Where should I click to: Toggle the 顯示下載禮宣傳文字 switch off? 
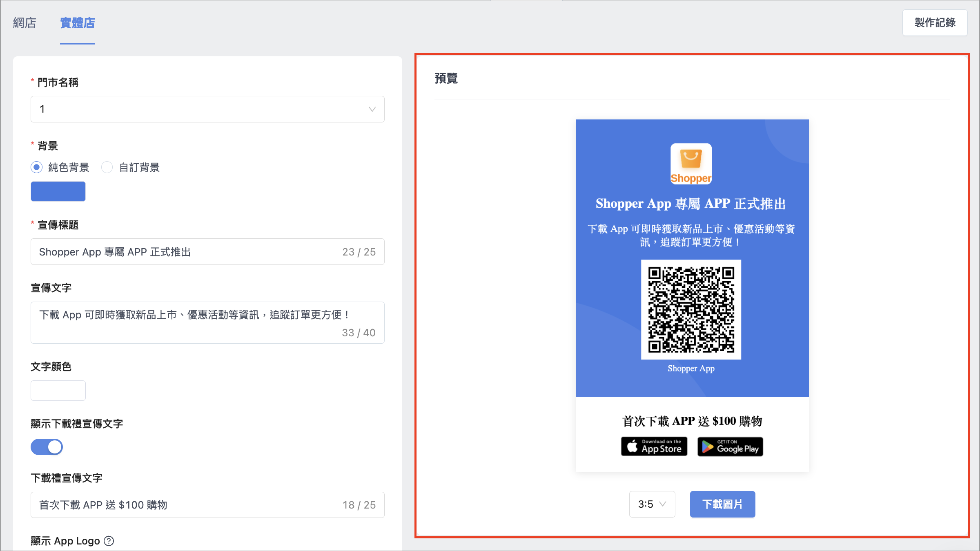[47, 447]
